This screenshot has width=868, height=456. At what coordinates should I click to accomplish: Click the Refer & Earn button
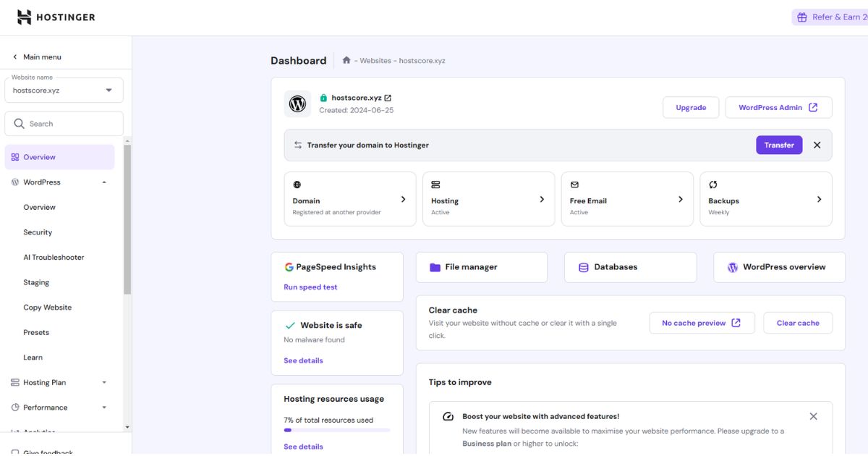click(x=830, y=17)
